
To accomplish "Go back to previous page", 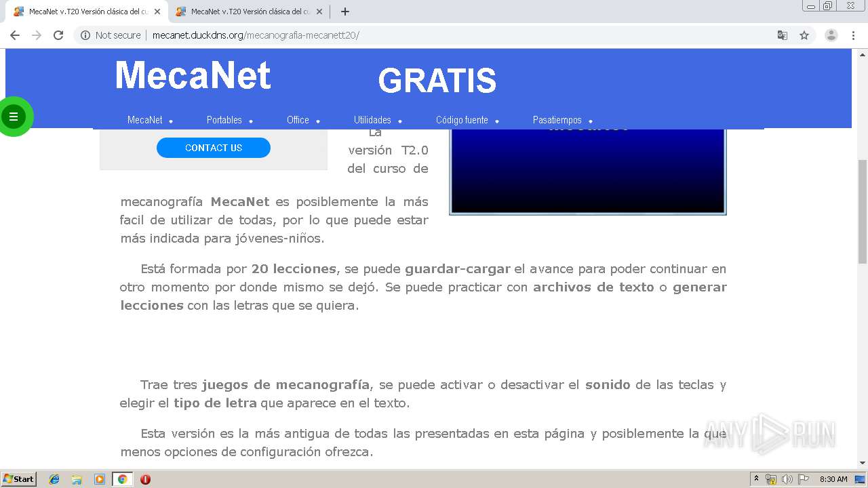I will (x=15, y=35).
